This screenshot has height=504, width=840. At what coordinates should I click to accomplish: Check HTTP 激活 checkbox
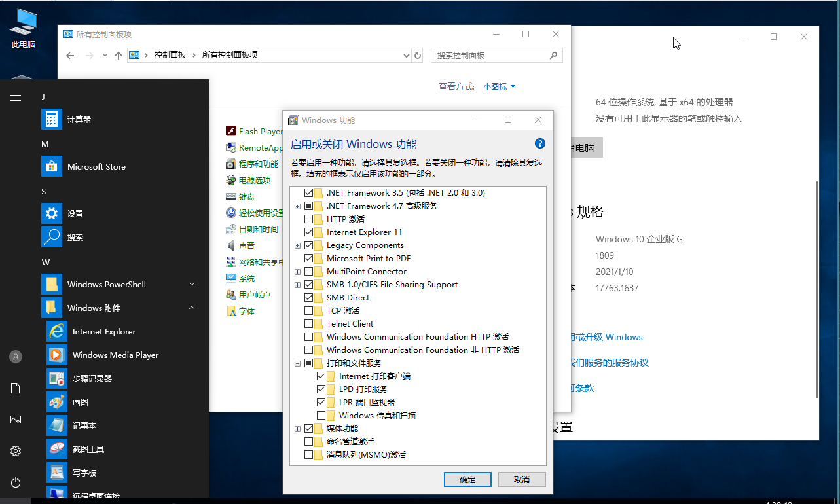tap(309, 219)
